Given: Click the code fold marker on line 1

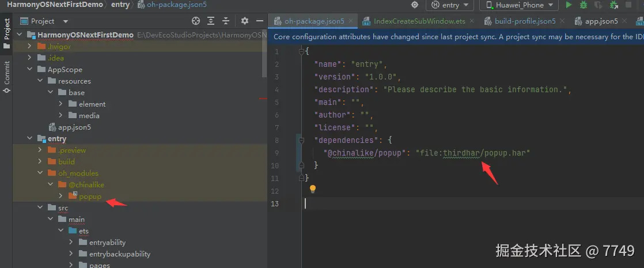Looking at the screenshot, I should pyautogui.click(x=301, y=52).
